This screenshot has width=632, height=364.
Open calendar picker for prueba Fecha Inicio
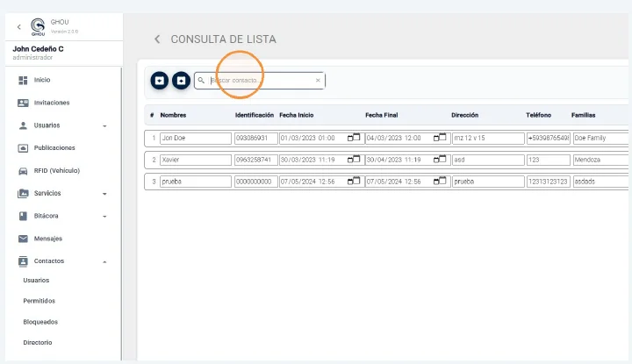354,182
